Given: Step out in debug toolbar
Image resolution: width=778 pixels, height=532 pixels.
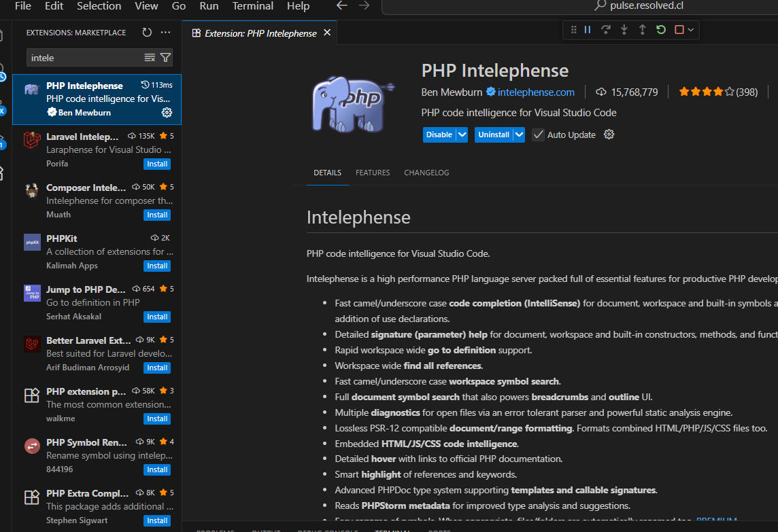Looking at the screenshot, I should click(x=643, y=30).
